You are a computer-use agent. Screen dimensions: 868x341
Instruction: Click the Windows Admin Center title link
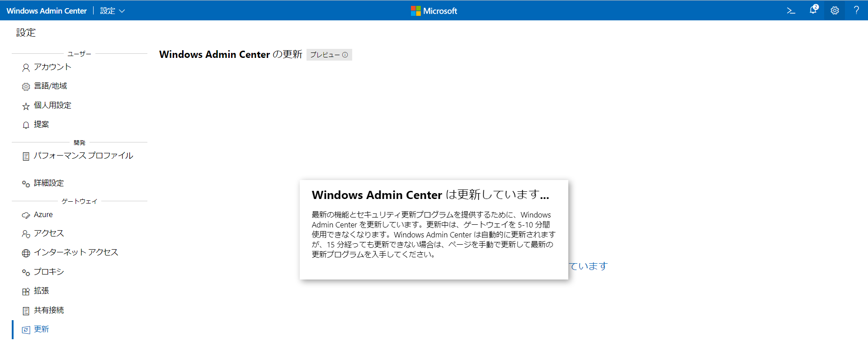coord(47,11)
